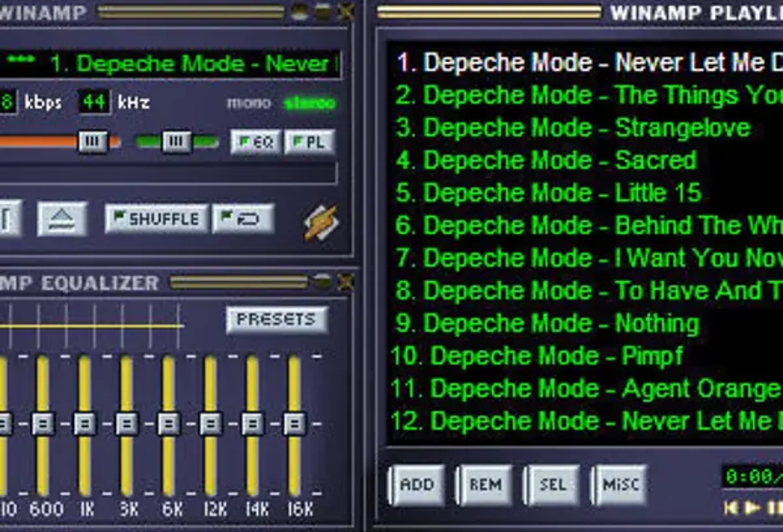Click the mono indicator
This screenshot has height=532, width=783.
coord(249,104)
